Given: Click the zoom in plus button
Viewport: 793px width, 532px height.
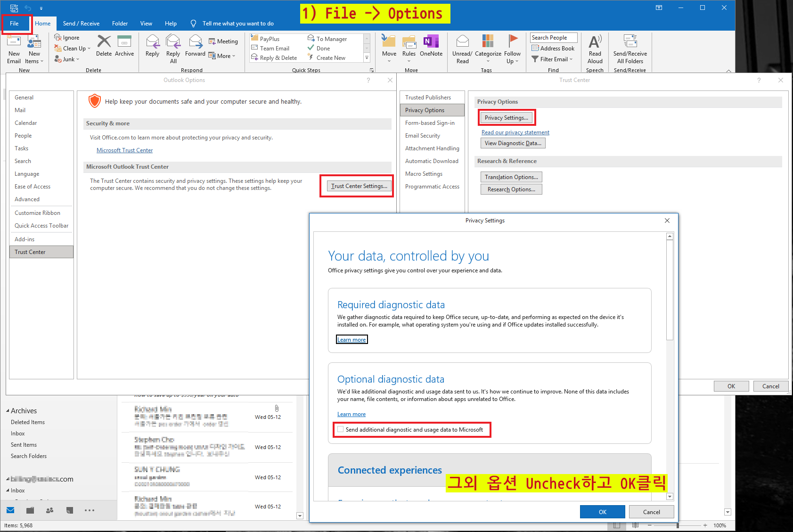Looking at the screenshot, I should tap(705, 525).
